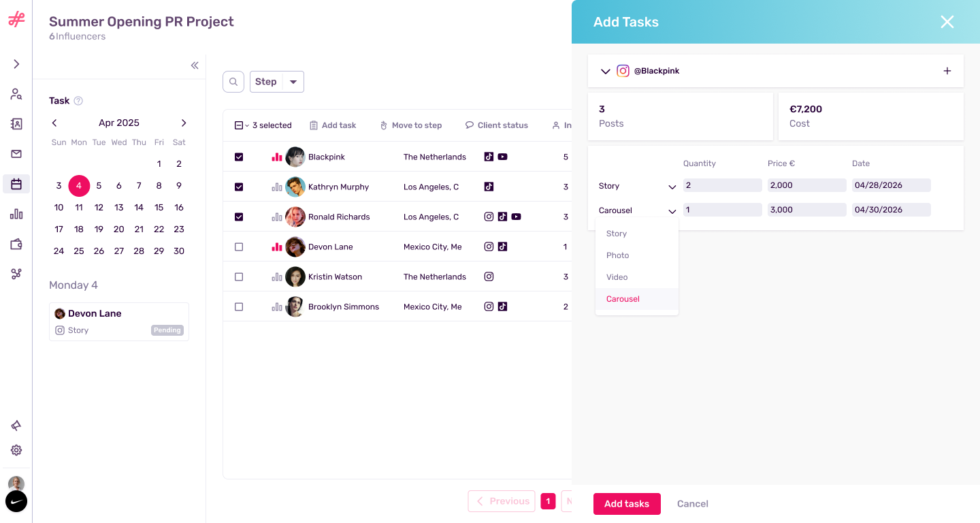Click Brooklyn Simmons' TikTok icon
980x523 pixels.
[502, 306]
